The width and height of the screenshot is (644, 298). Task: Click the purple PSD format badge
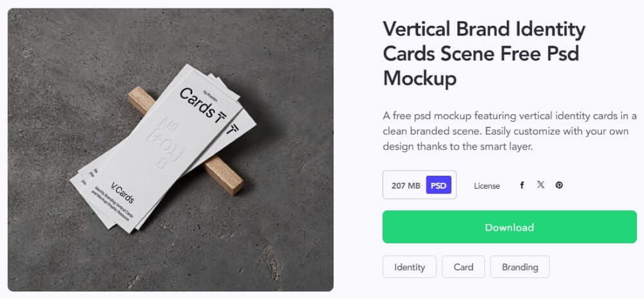[x=439, y=185]
